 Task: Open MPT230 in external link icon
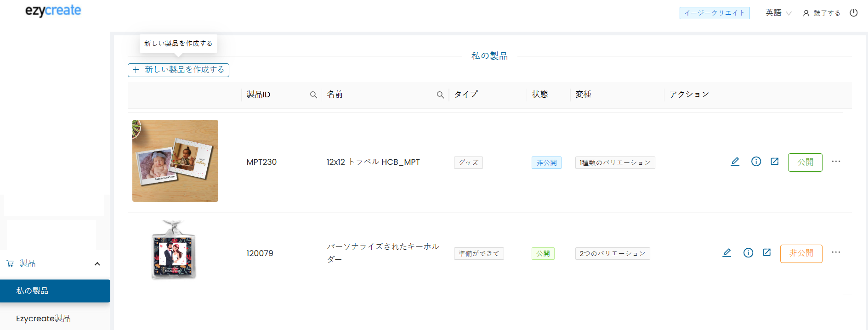click(775, 162)
